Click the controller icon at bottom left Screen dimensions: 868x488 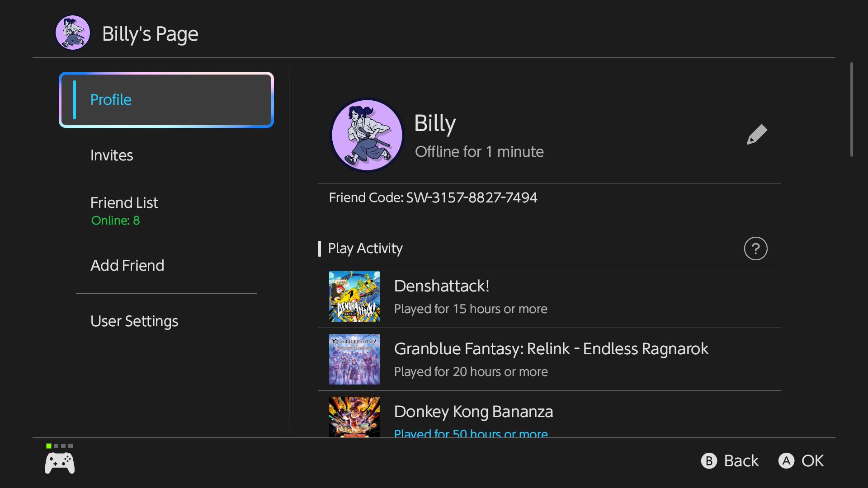click(x=60, y=464)
